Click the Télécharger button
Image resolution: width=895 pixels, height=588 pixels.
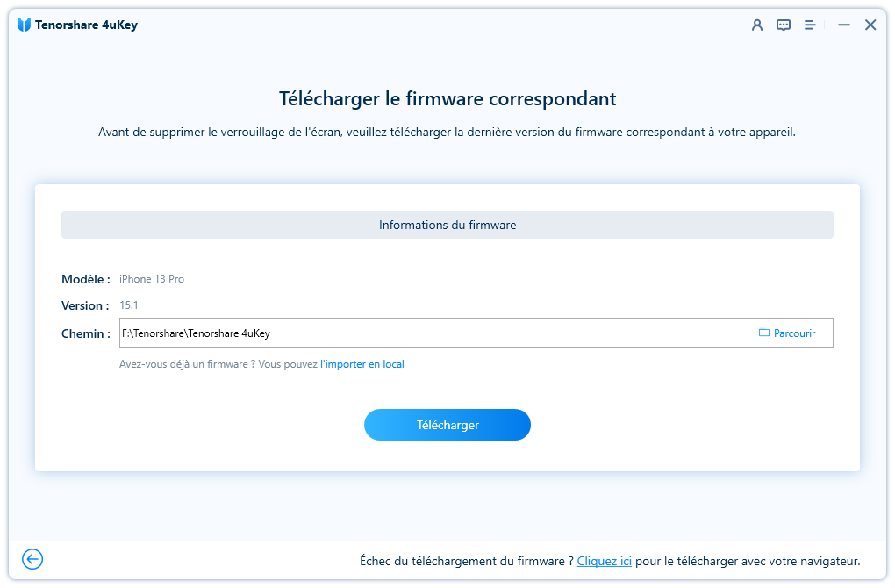447,425
